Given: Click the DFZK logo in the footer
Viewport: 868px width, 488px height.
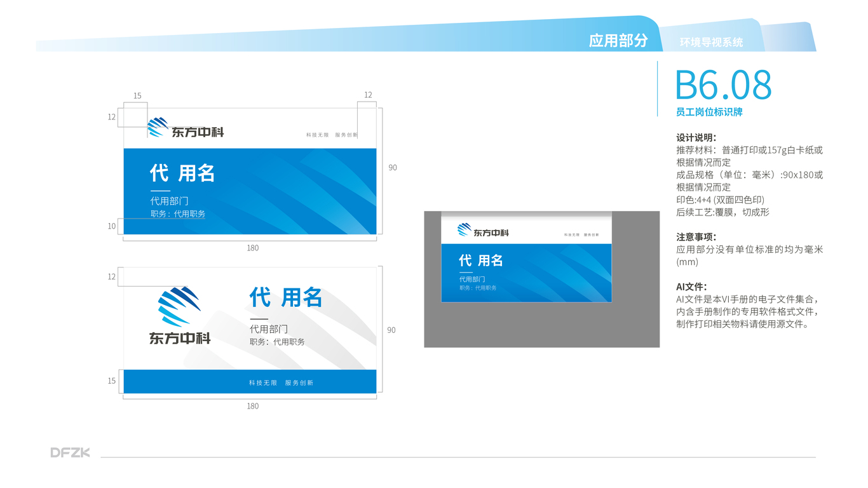Looking at the screenshot, I should pos(71,452).
